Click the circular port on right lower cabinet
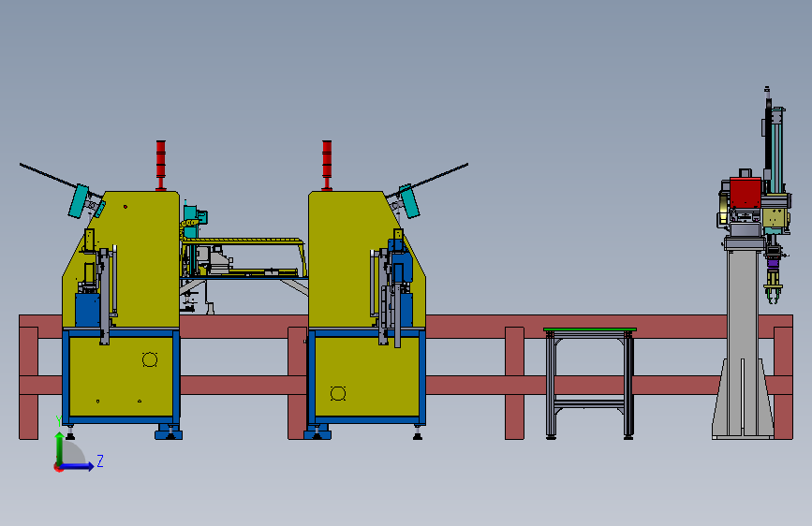The width and height of the screenshot is (812, 526). pos(338,393)
